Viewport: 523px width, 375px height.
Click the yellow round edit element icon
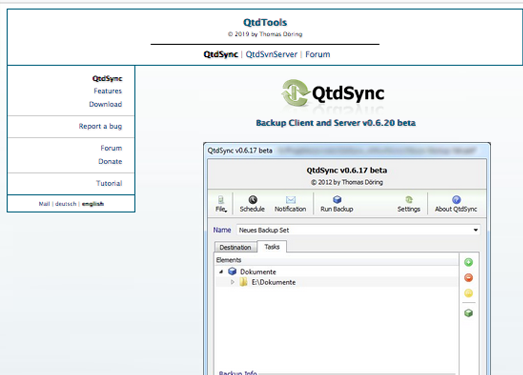pos(469,293)
